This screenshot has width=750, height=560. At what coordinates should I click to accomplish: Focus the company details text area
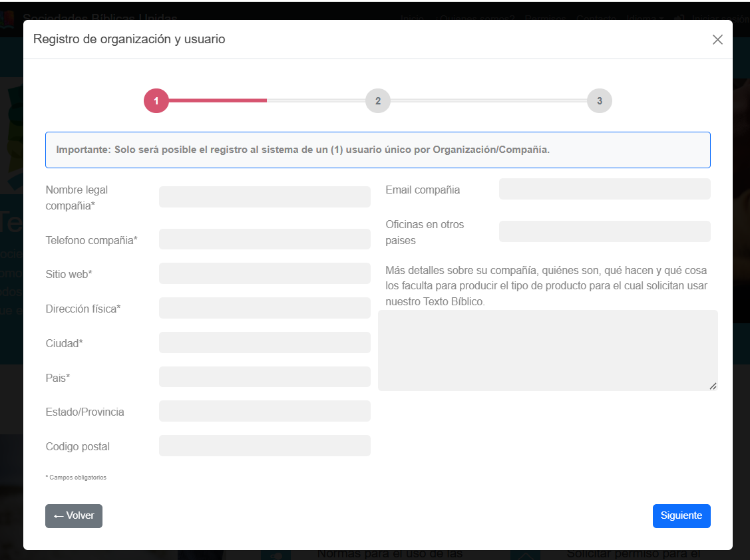pyautogui.click(x=548, y=350)
